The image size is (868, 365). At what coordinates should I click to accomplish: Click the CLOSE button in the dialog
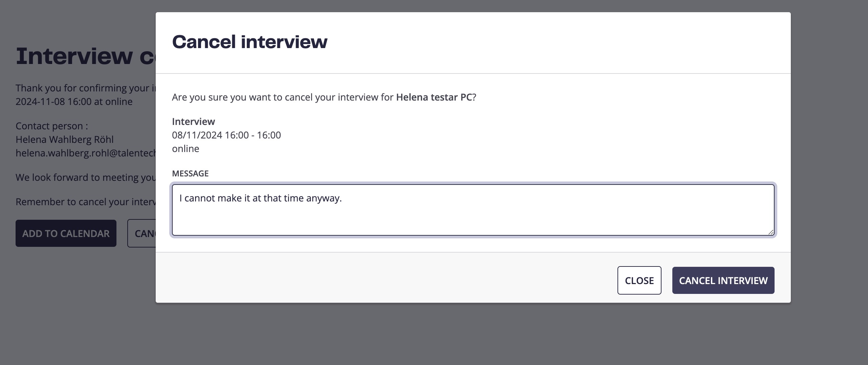point(639,280)
